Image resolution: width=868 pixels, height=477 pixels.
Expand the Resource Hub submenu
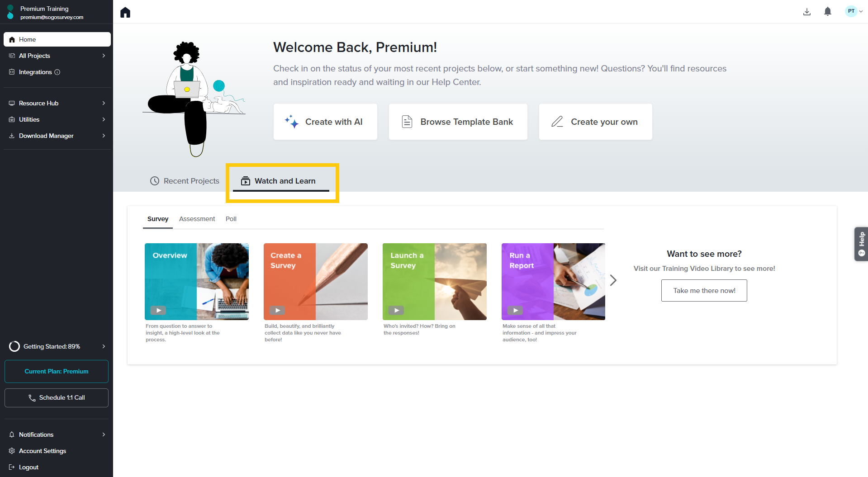click(104, 103)
